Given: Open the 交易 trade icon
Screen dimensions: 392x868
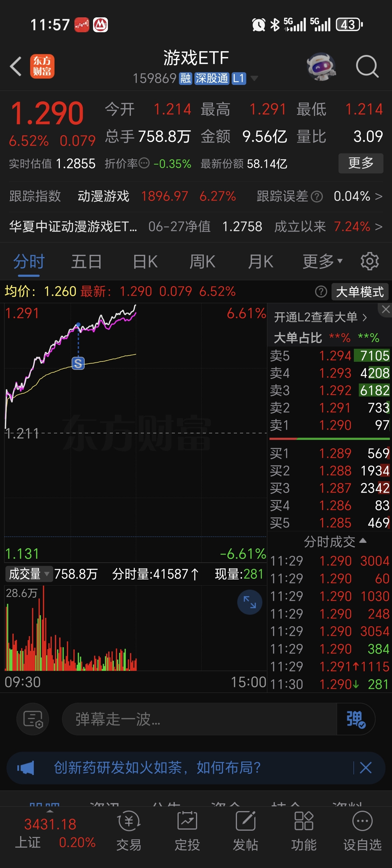Looking at the screenshot, I should pos(129,830).
